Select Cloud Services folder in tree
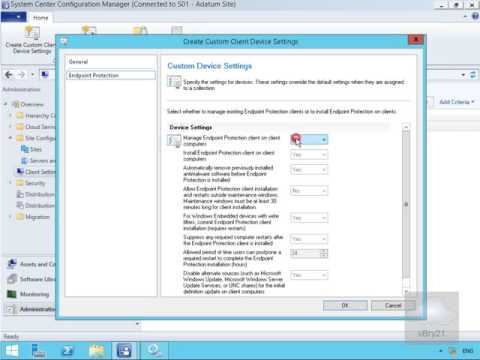Viewport: 480px width, 360px height. (x=36, y=127)
